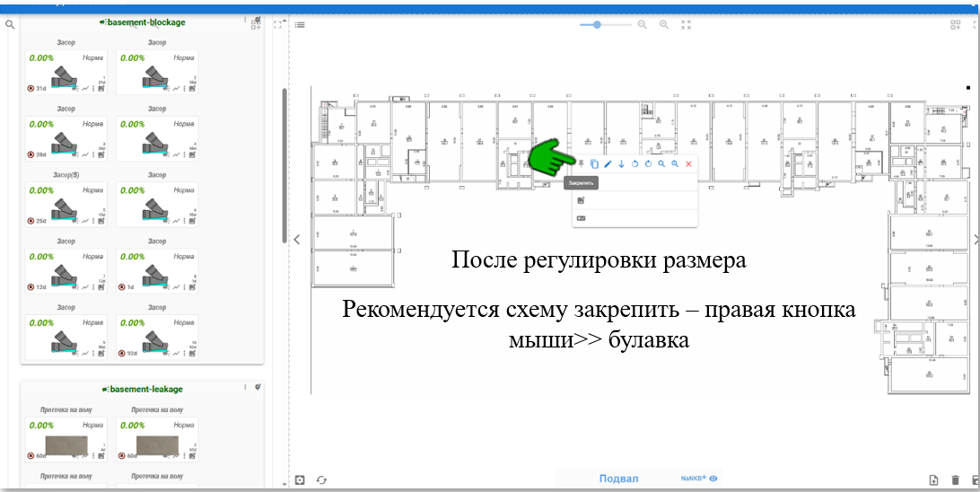The image size is (980, 492).
Task: Select the NaNKB file size label
Action: [x=693, y=479]
